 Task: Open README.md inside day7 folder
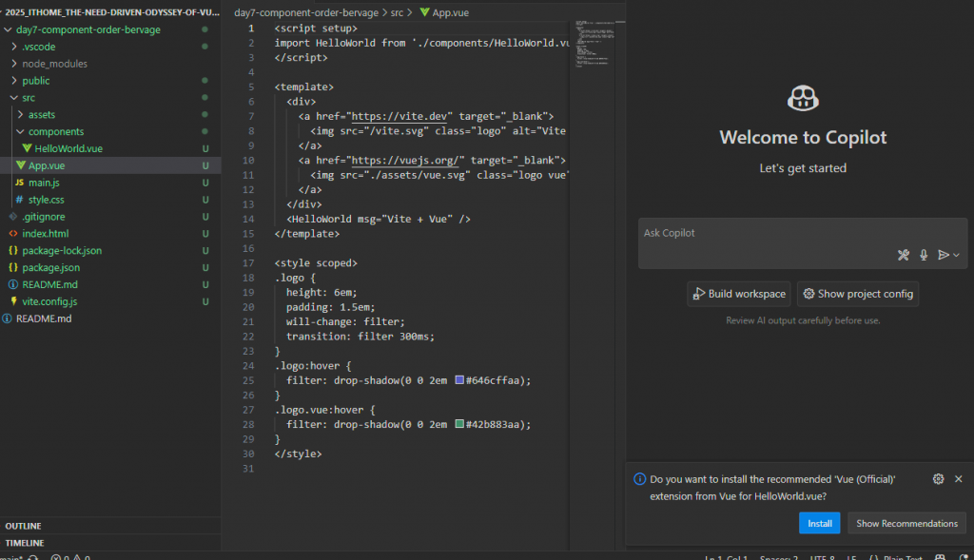click(x=49, y=284)
